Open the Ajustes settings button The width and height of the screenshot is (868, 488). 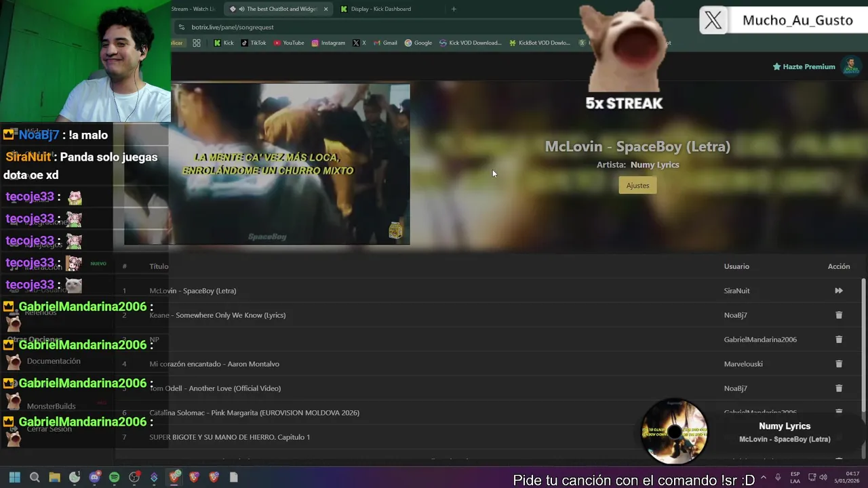637,185
